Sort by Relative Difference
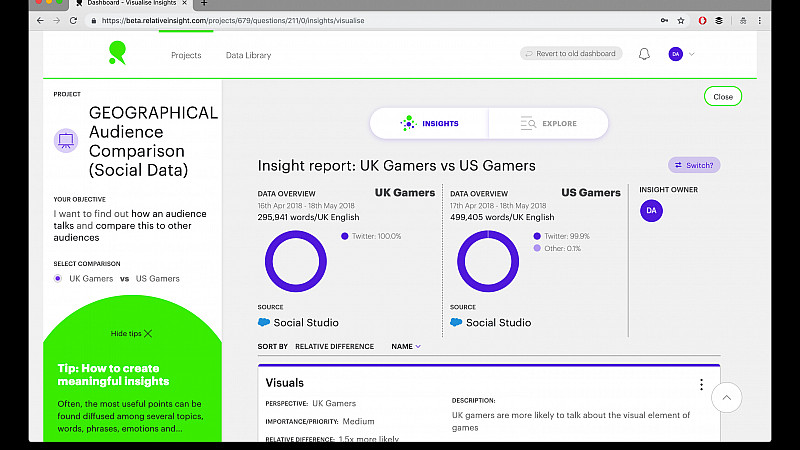Viewport: 800px width, 450px height. point(335,346)
